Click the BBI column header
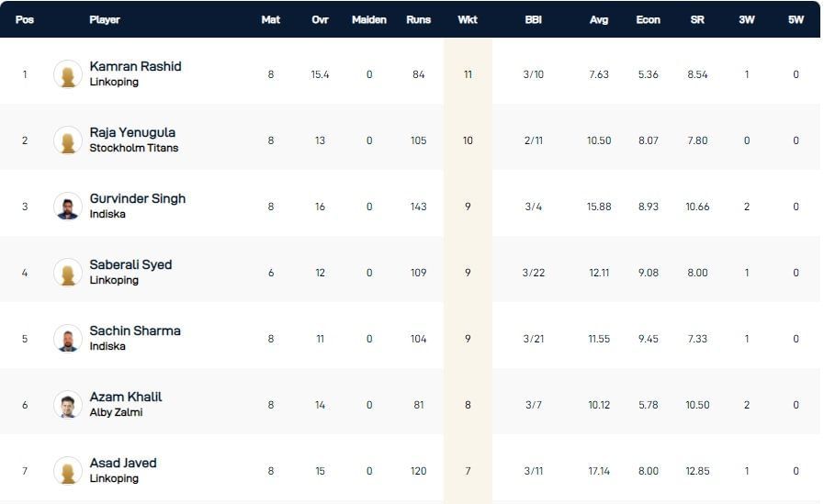The height and width of the screenshot is (504, 824). click(533, 19)
